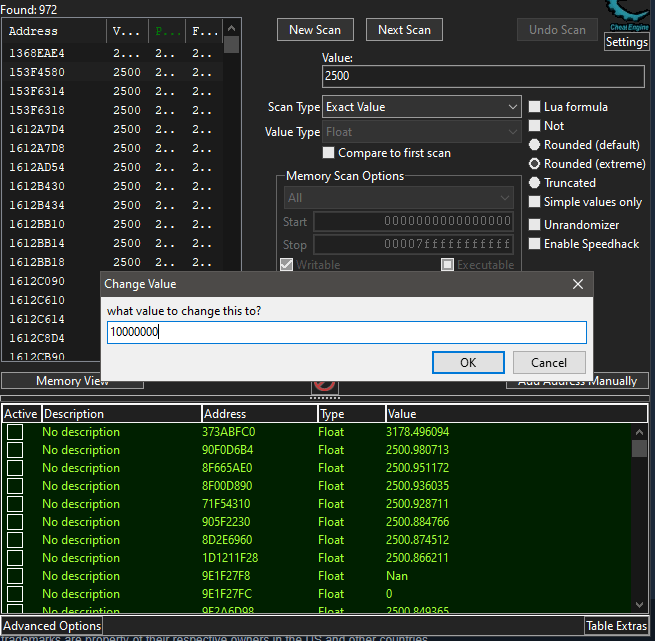Viewport: 655px width, 641px height.
Task: Click the Type column header
Action: (x=351, y=414)
